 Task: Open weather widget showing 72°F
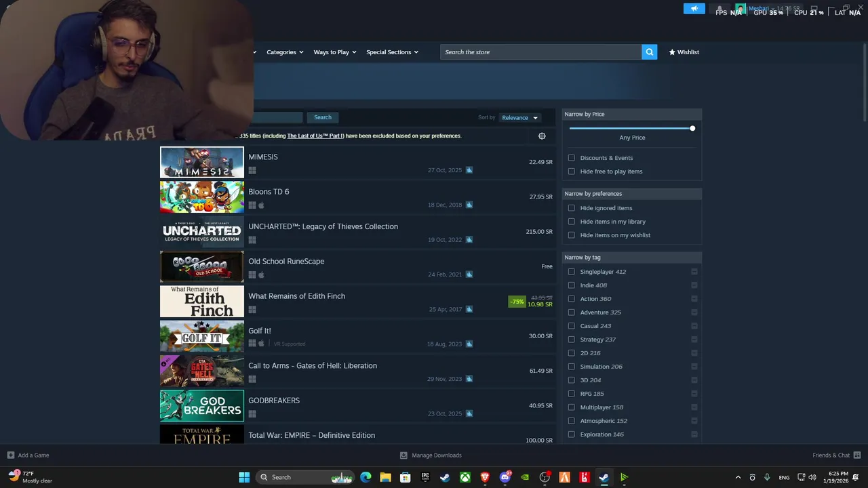(31, 477)
